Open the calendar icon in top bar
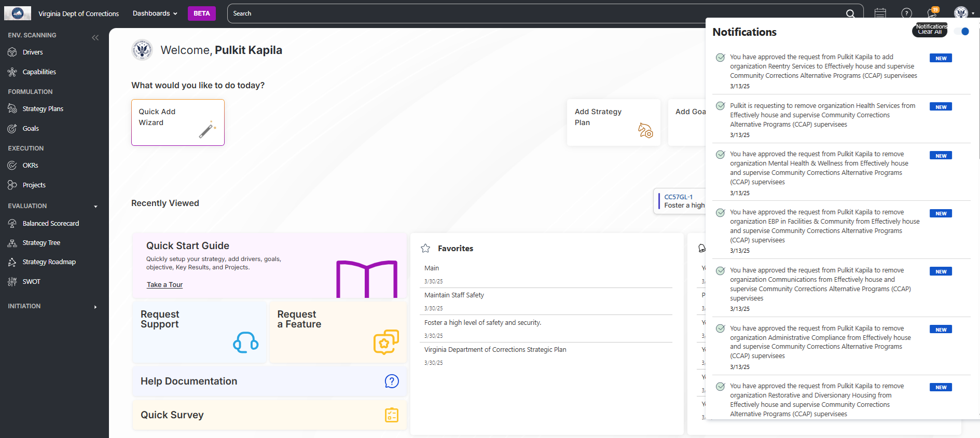980x438 pixels. pos(880,13)
